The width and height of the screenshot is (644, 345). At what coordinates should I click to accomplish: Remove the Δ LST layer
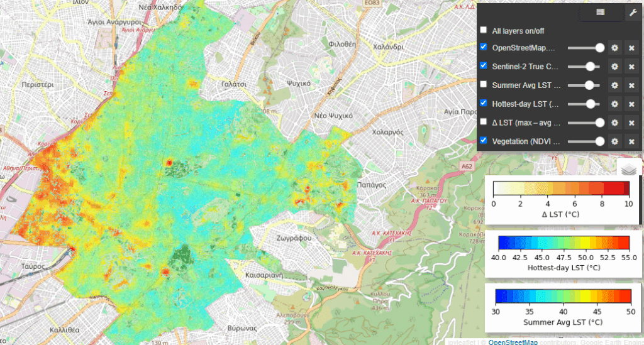pos(631,123)
